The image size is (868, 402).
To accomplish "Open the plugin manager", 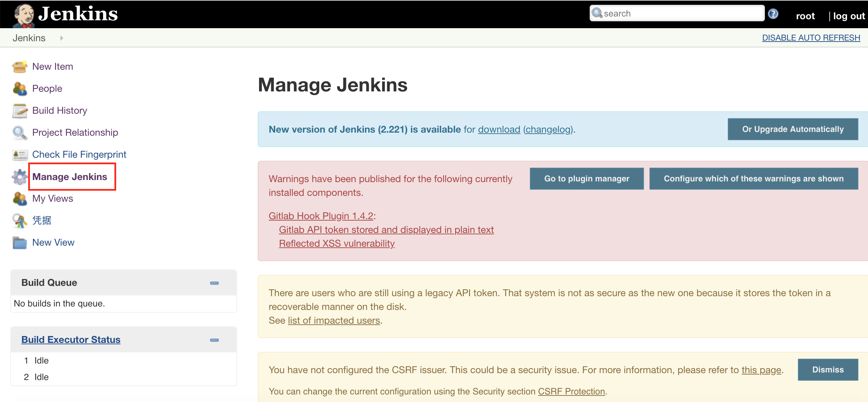I will [x=587, y=178].
